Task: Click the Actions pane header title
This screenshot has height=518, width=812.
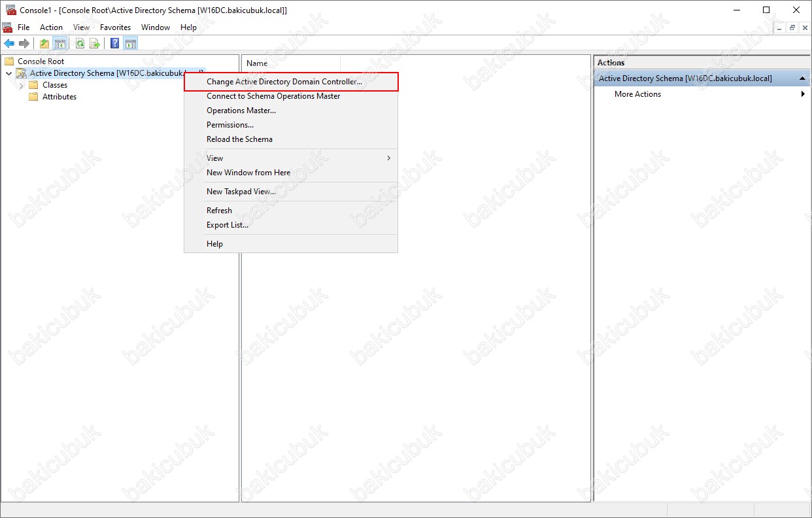Action: coord(611,63)
